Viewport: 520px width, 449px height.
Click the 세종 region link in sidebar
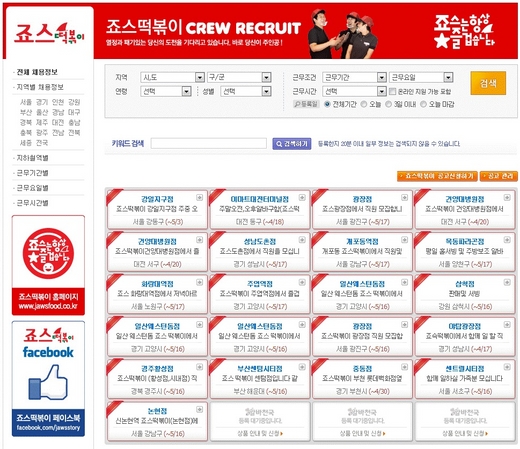pyautogui.click(x=26, y=143)
